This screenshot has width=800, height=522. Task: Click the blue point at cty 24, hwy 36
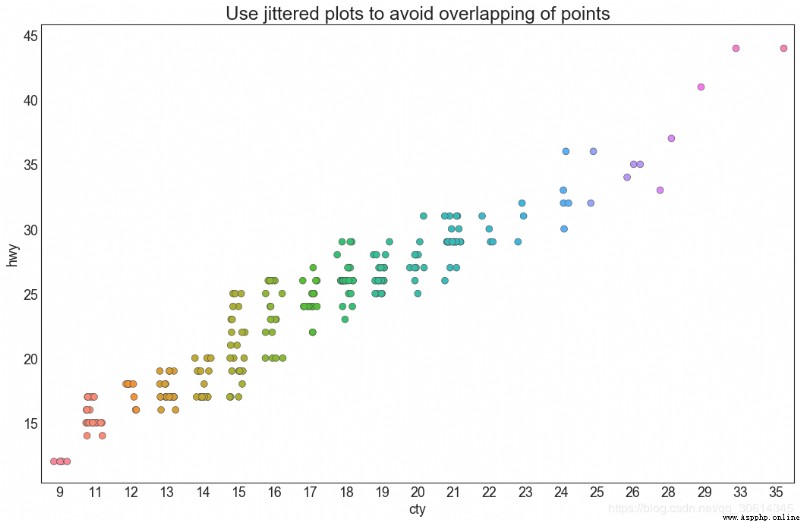coord(566,152)
